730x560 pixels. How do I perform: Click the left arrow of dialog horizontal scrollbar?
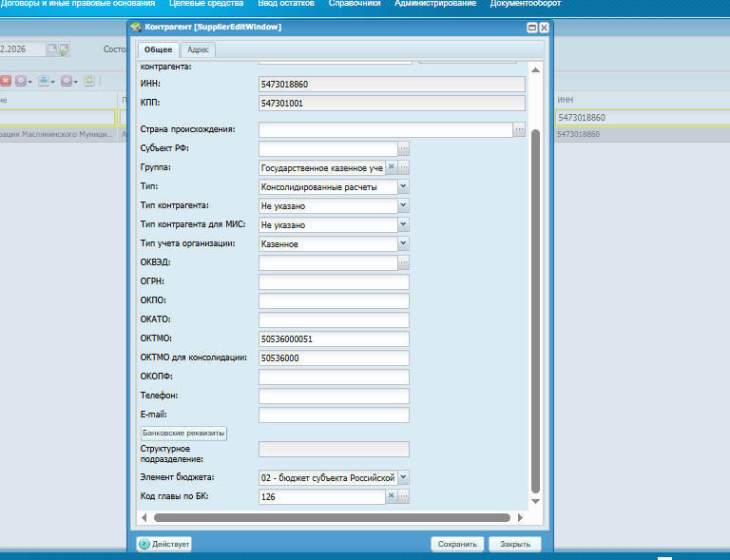tap(144, 517)
